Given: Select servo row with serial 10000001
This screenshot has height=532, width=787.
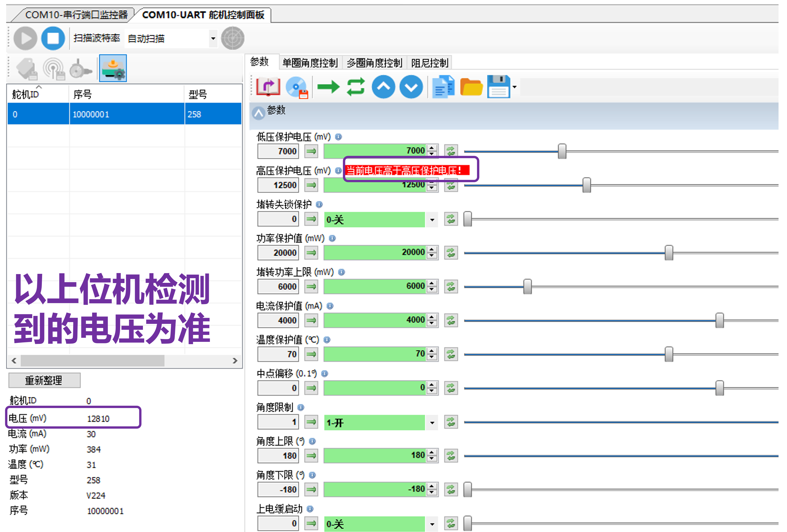Looking at the screenshot, I should pyautogui.click(x=124, y=114).
